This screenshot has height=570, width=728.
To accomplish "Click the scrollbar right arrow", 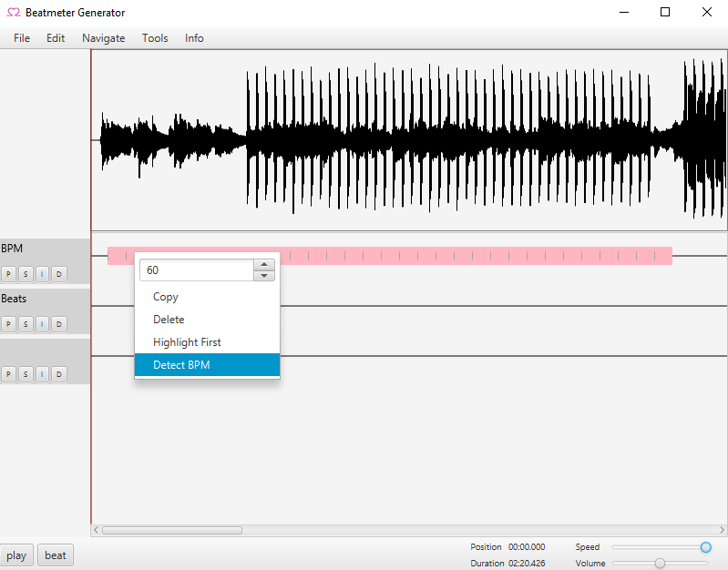I will pos(723,530).
